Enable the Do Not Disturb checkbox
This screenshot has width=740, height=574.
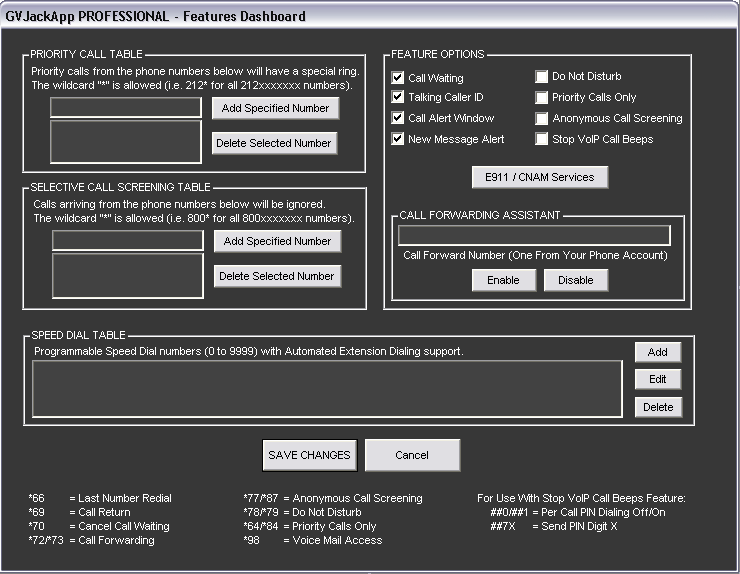coord(542,77)
